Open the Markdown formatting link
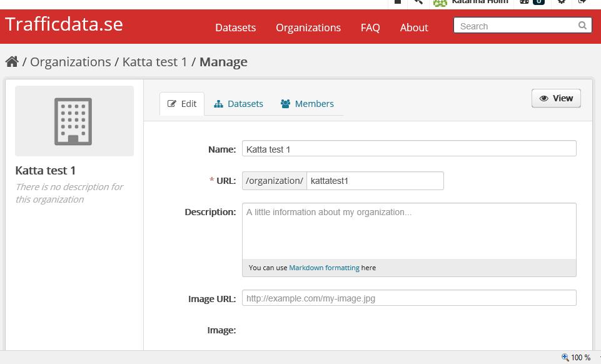 click(324, 268)
